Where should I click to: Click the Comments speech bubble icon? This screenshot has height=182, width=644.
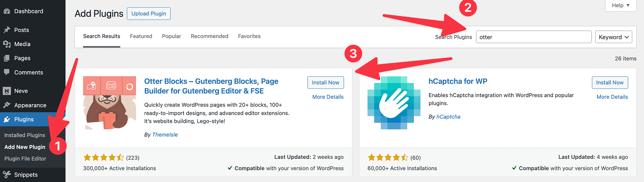tap(7, 72)
